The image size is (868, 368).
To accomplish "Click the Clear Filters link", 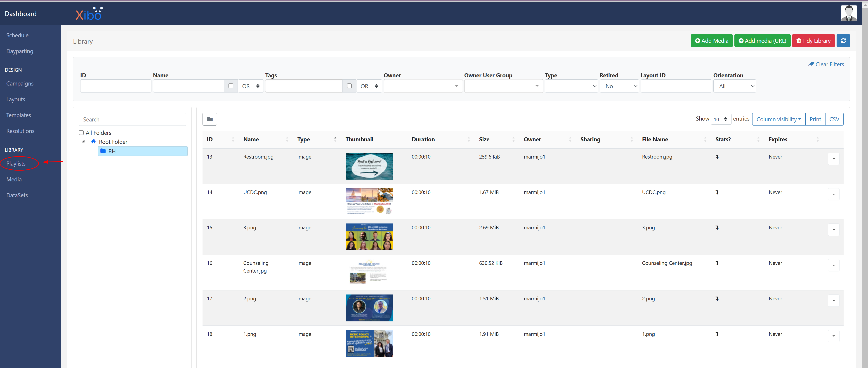I will point(826,64).
